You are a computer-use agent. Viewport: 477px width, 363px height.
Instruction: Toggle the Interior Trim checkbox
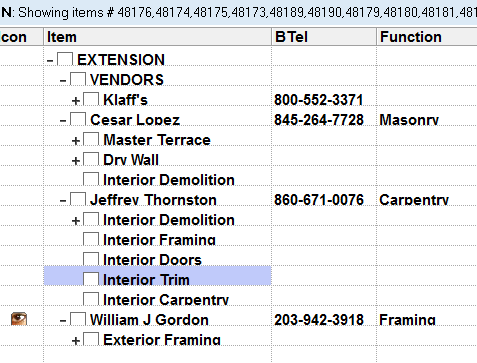click(91, 279)
